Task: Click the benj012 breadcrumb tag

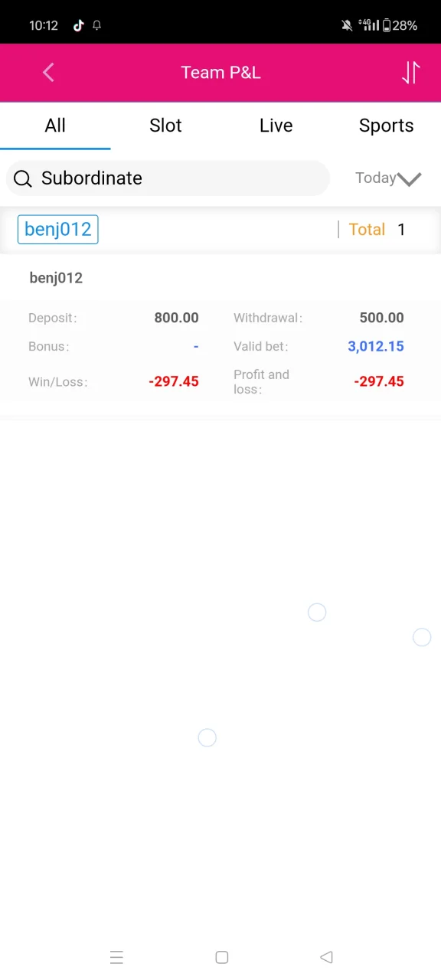Action: click(58, 229)
